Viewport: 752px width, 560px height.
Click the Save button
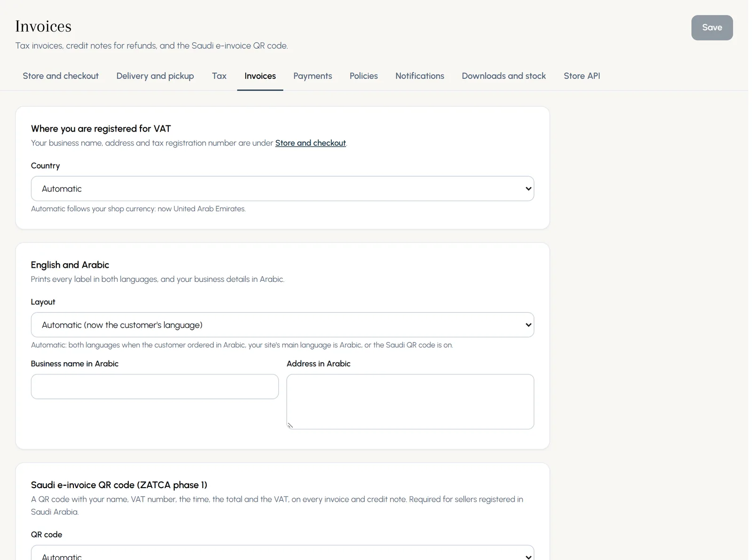tap(712, 28)
